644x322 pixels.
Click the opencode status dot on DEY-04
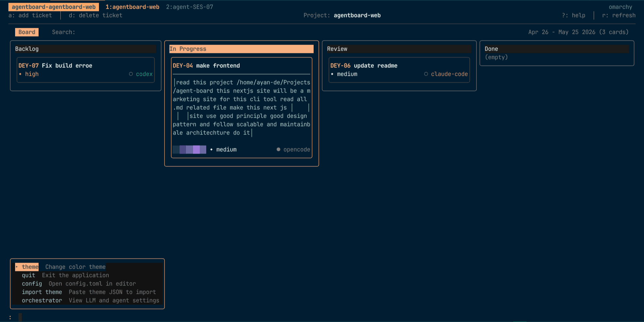click(278, 150)
